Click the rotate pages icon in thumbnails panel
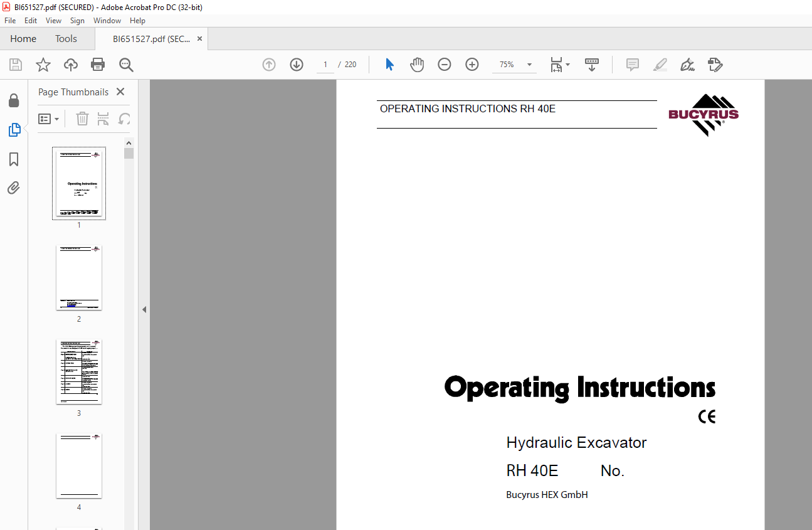The width and height of the screenshot is (812, 530). coord(125,119)
